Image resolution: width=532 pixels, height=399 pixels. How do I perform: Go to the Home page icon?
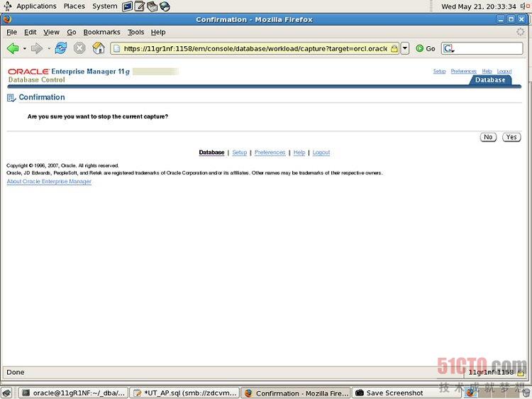click(99, 48)
